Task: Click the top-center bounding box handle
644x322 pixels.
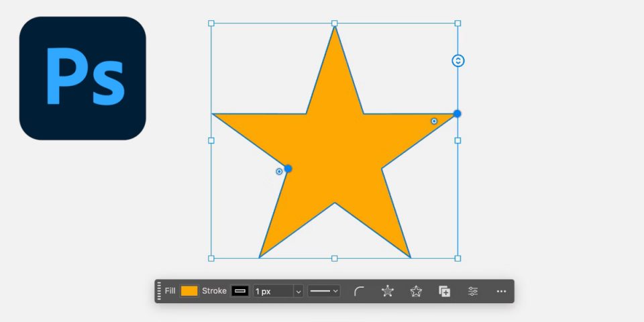Action: click(x=335, y=23)
